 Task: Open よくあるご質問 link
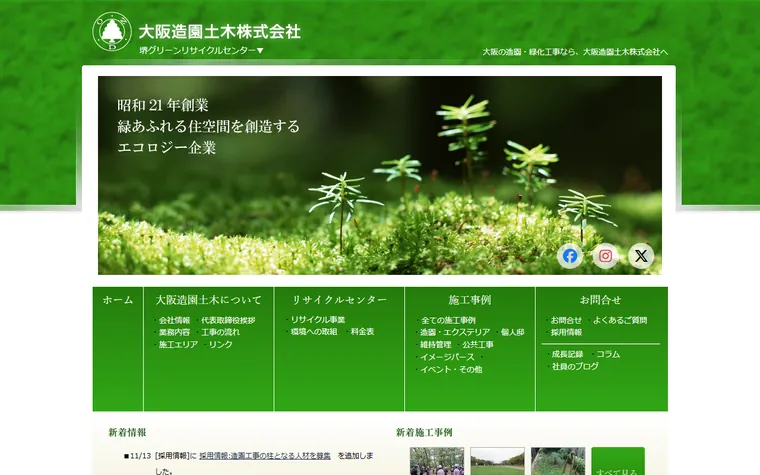[x=620, y=320]
